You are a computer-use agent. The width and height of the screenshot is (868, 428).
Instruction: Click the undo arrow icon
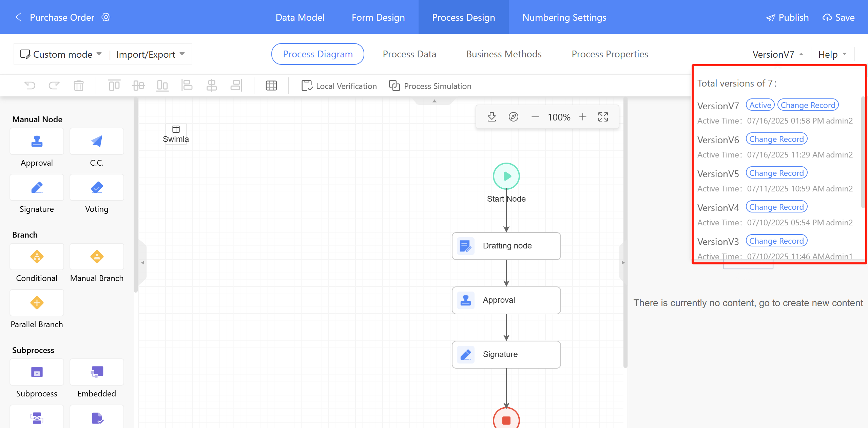click(30, 86)
